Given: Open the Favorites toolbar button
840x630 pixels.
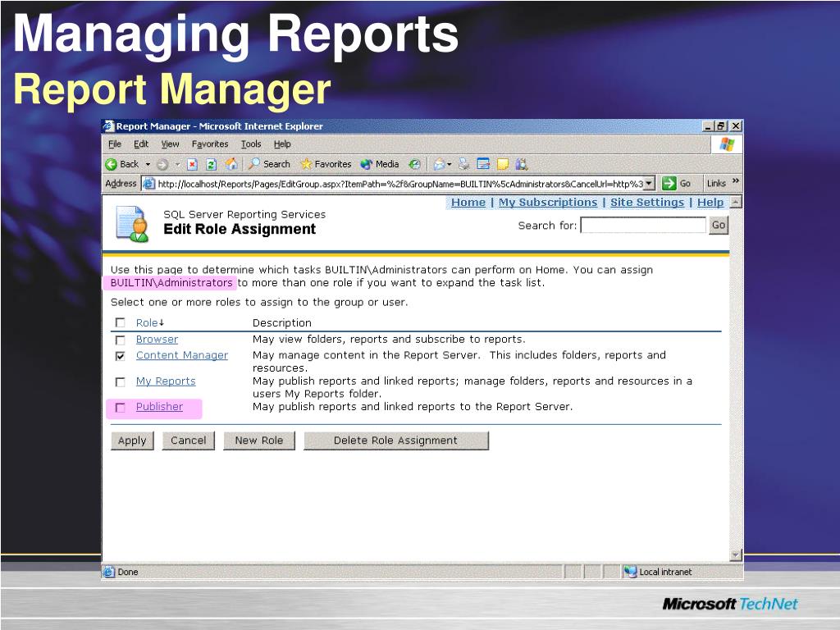Looking at the screenshot, I should (326, 164).
